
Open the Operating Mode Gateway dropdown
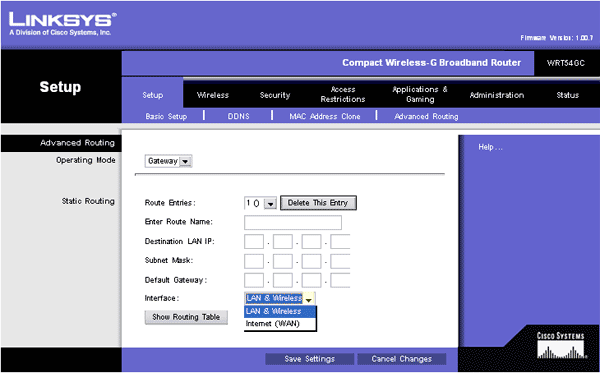168,161
